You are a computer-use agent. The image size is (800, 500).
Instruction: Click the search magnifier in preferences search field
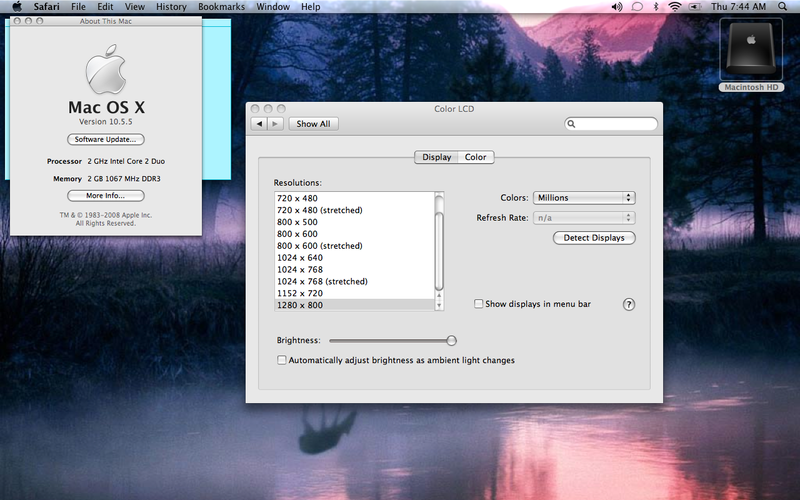[571, 124]
